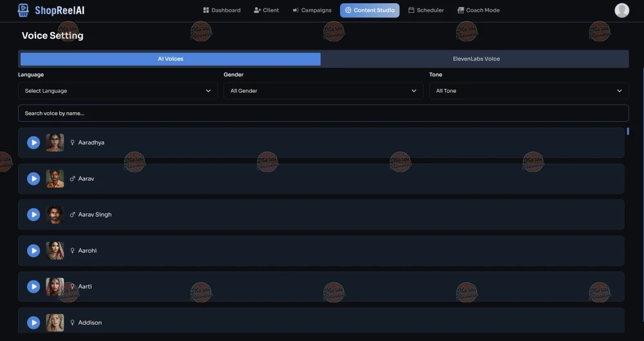
Task: Switch to the ElevenLabs Voice tab
Action: point(476,59)
